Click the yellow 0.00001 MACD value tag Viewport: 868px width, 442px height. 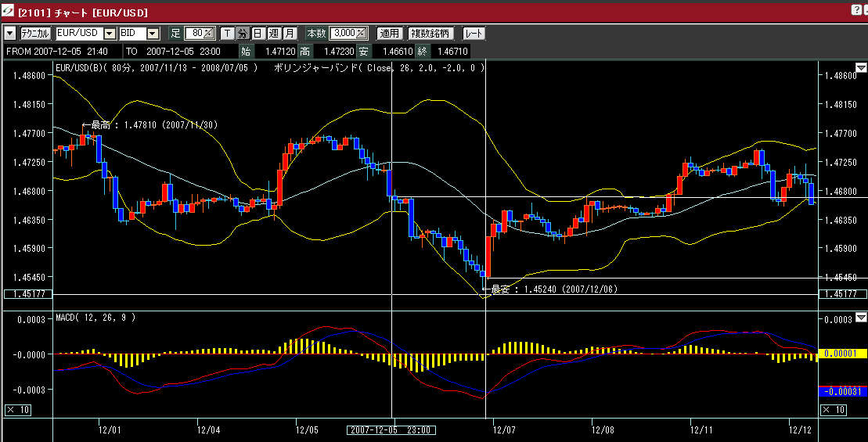842,354
